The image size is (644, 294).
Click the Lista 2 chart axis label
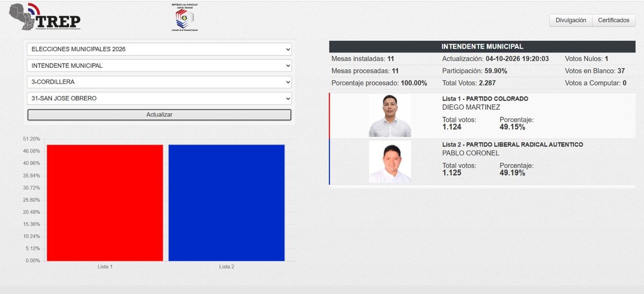tap(226, 267)
